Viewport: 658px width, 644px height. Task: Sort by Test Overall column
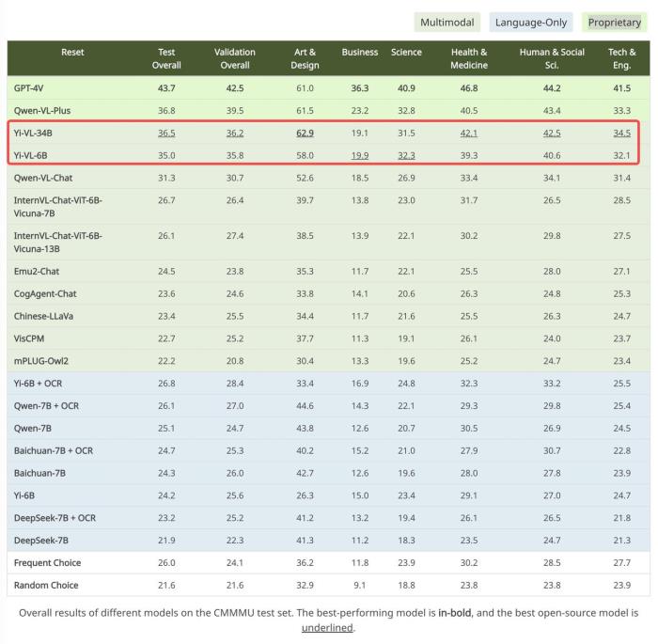pos(166,58)
